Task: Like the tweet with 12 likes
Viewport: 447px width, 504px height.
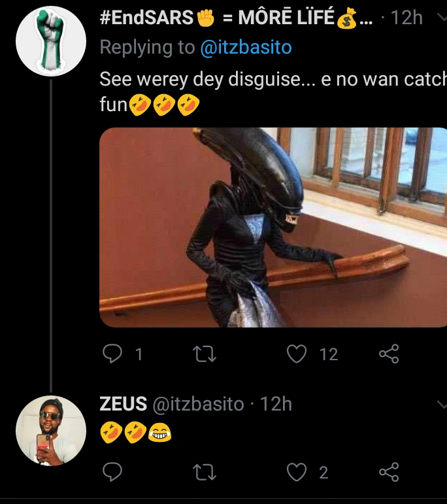Action: [297, 354]
